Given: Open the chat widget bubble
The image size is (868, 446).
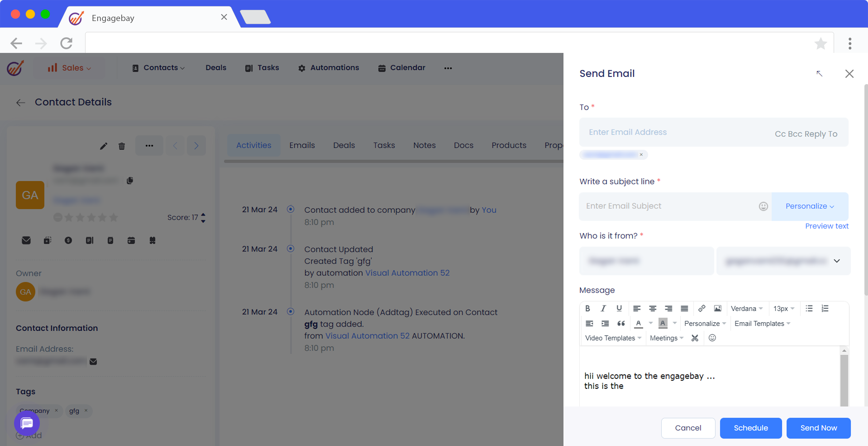Looking at the screenshot, I should point(27,423).
